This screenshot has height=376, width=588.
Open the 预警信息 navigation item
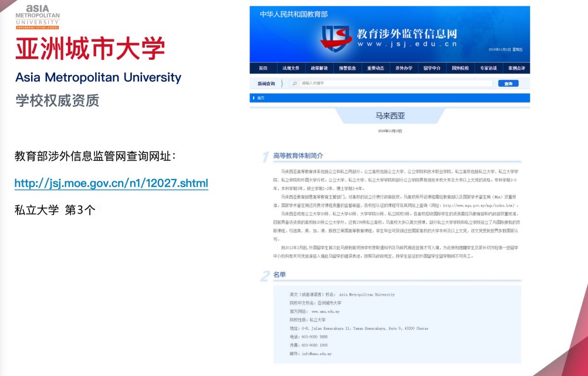[347, 68]
